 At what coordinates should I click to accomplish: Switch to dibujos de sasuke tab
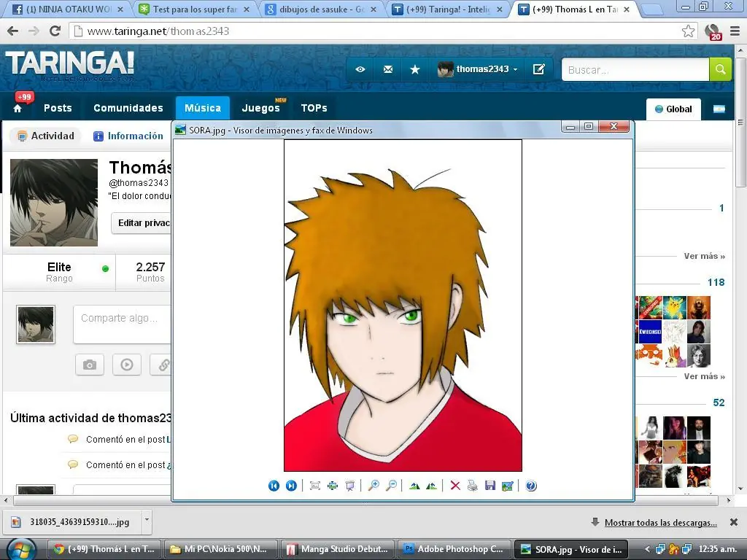pos(321,9)
